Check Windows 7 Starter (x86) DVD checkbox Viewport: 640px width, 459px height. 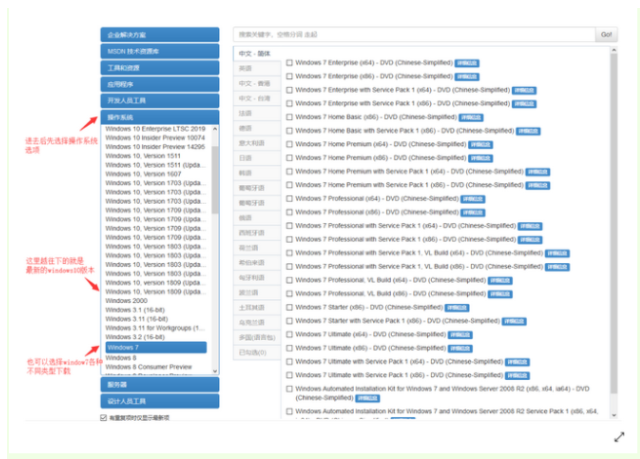point(289,307)
